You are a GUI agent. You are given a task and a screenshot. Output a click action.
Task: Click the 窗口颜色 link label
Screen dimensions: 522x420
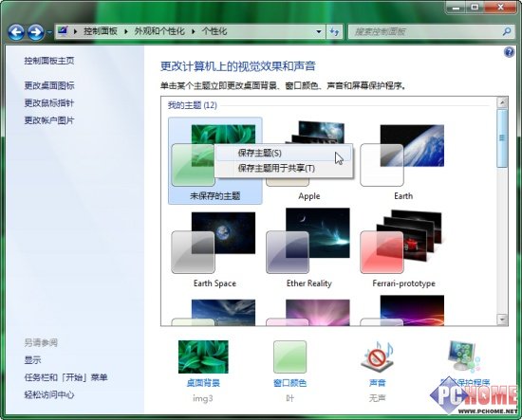pos(289,383)
